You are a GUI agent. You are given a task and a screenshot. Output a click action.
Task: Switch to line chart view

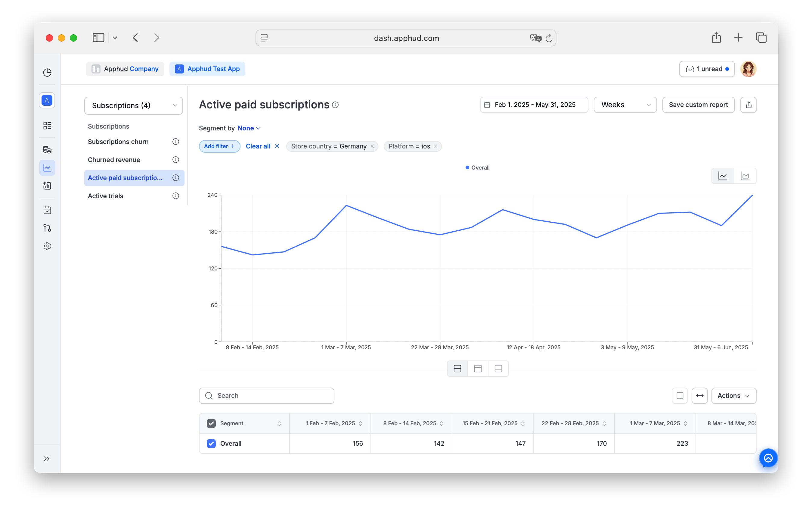point(723,176)
